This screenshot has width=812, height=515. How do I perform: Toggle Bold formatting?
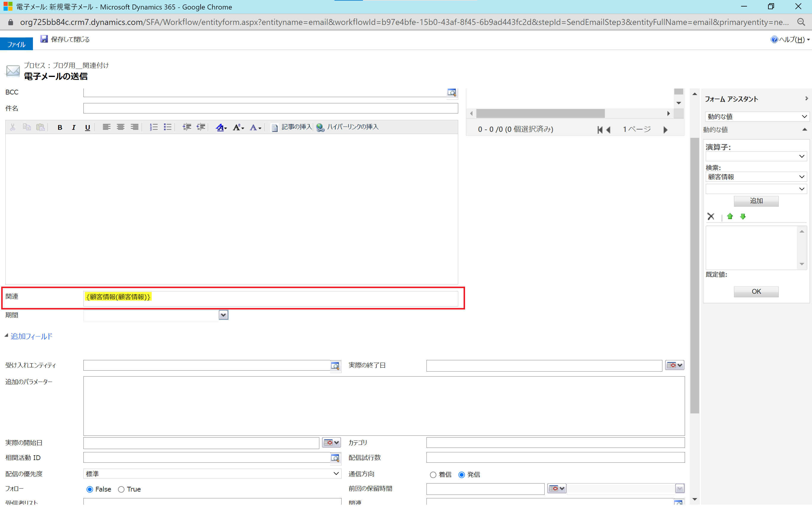coord(60,127)
